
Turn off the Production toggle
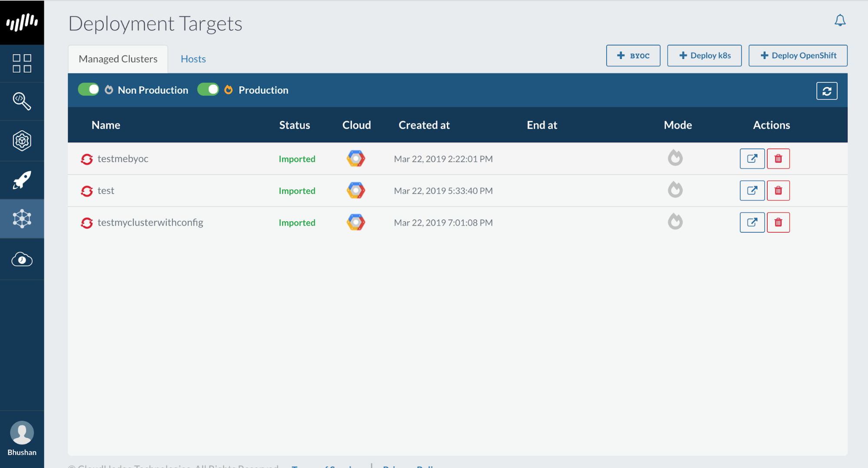pyautogui.click(x=208, y=89)
